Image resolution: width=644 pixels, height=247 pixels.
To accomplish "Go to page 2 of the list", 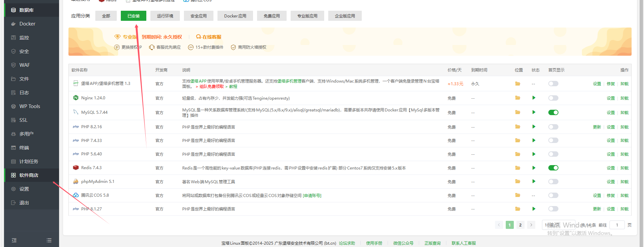I will 521,225.
